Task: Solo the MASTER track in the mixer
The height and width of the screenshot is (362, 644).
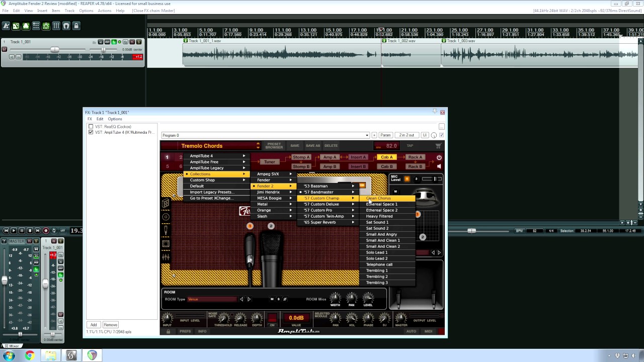Action: point(36,241)
